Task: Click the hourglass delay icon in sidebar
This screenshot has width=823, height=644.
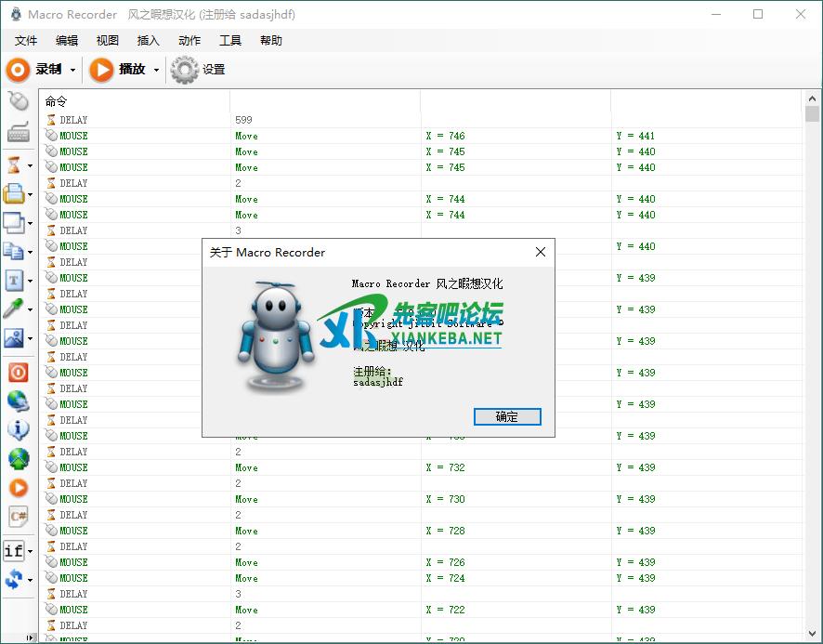Action: pos(14,164)
